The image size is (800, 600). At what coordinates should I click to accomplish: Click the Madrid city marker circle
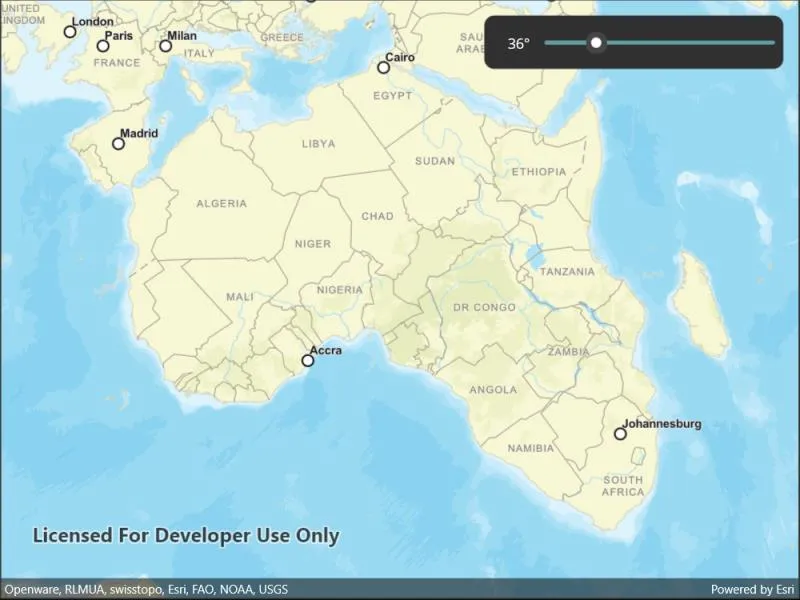coord(118,143)
